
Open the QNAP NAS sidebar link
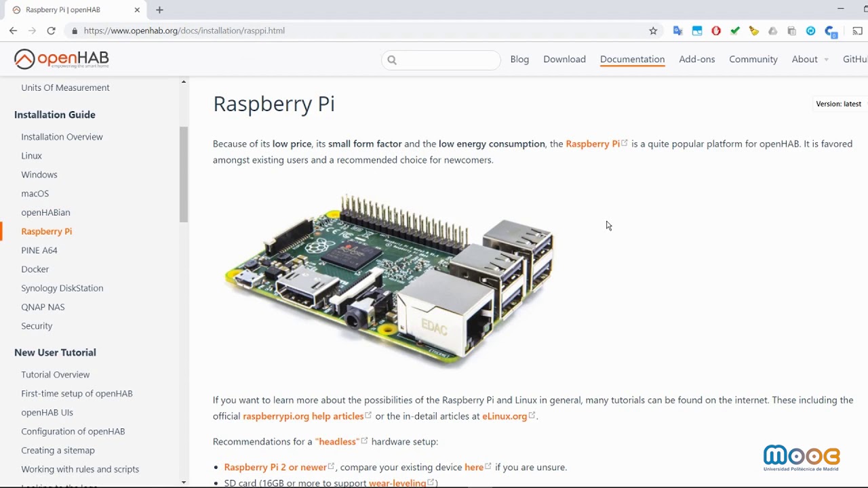pyautogui.click(x=43, y=307)
